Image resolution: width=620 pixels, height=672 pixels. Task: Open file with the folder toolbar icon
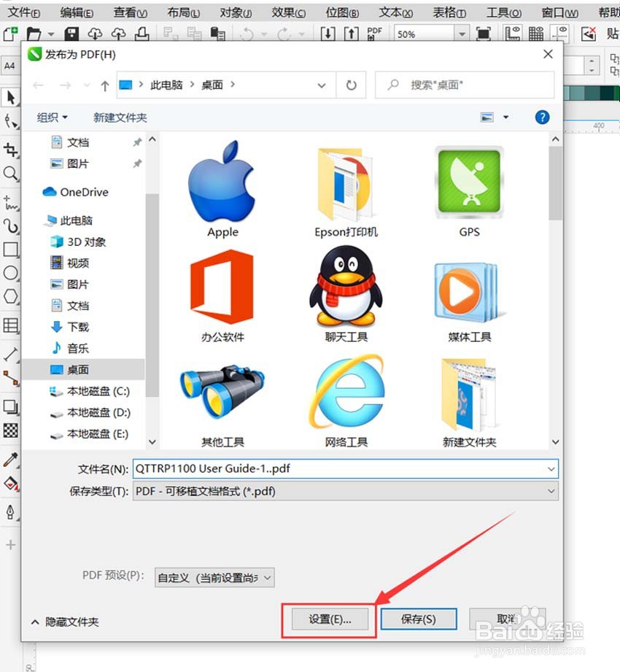point(34,34)
